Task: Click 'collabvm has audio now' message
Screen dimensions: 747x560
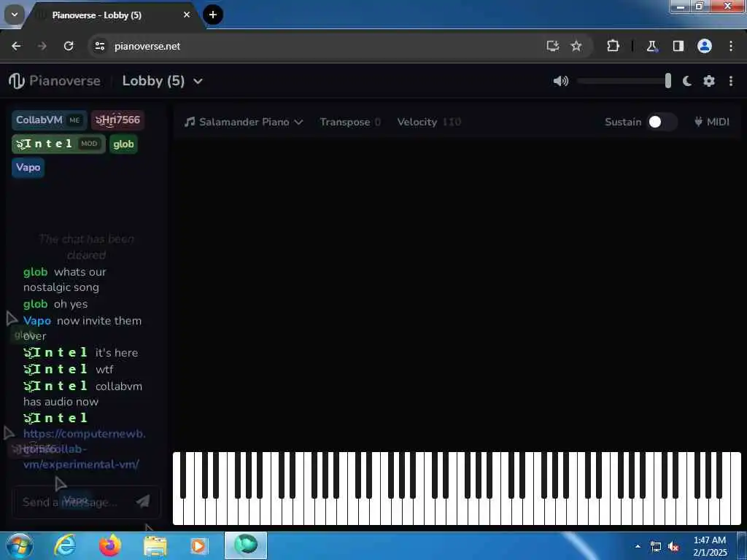Action: pos(83,393)
